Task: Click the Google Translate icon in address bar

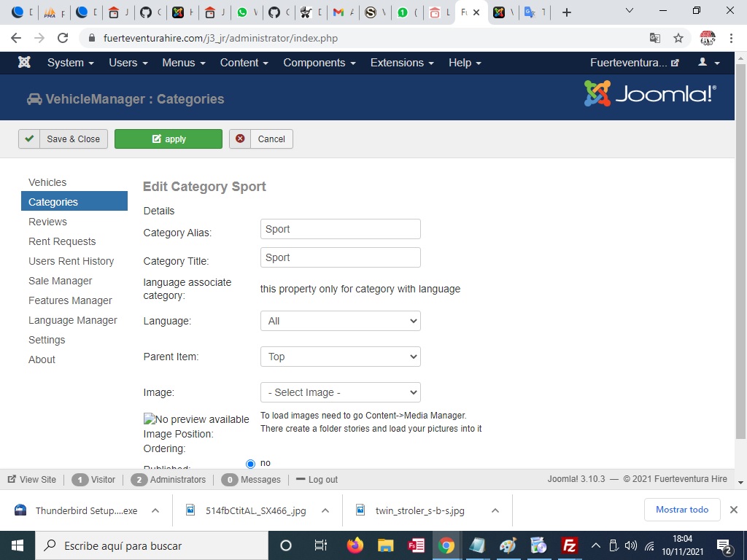Action: [x=654, y=38]
